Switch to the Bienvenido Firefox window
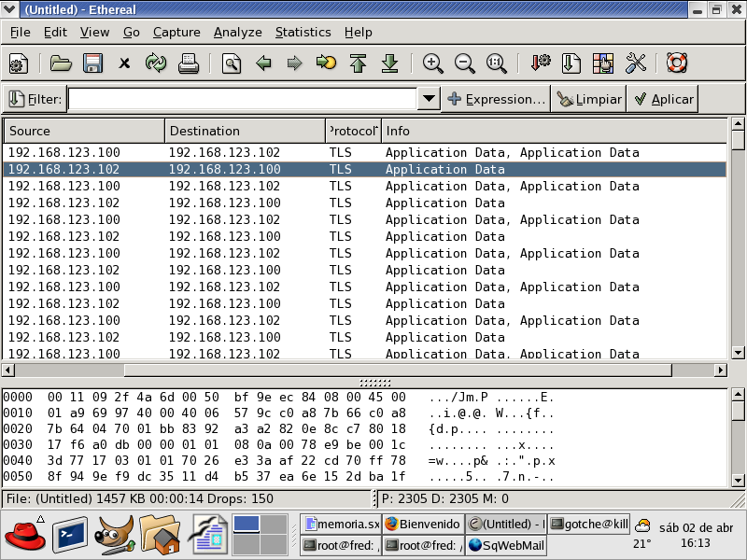Screen dimensions: 747x560 click(423, 524)
